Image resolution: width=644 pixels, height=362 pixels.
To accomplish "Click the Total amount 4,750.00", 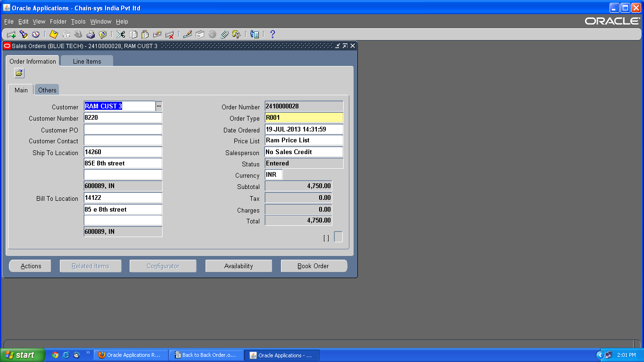I will (x=298, y=221).
